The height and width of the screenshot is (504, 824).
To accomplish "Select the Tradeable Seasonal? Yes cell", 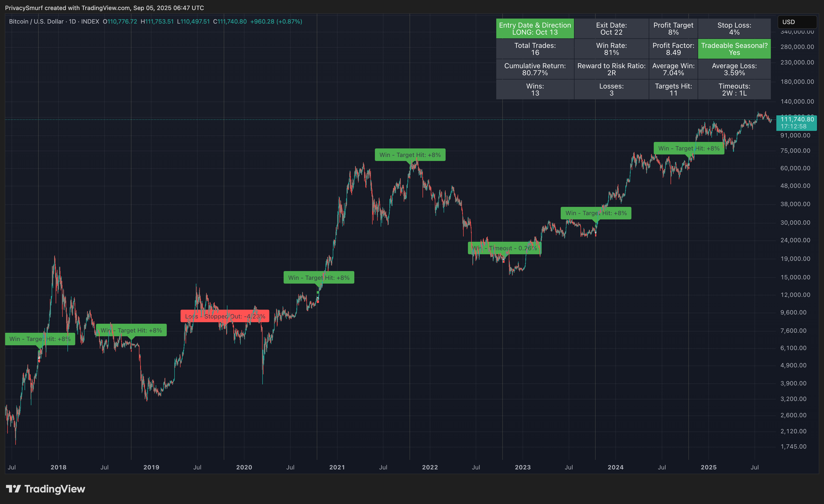I will coord(734,49).
